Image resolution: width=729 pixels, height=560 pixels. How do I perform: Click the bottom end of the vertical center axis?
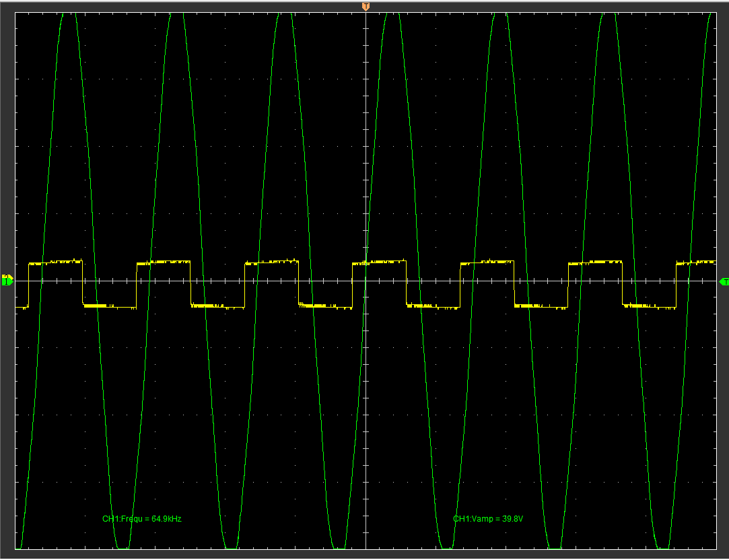click(366, 548)
